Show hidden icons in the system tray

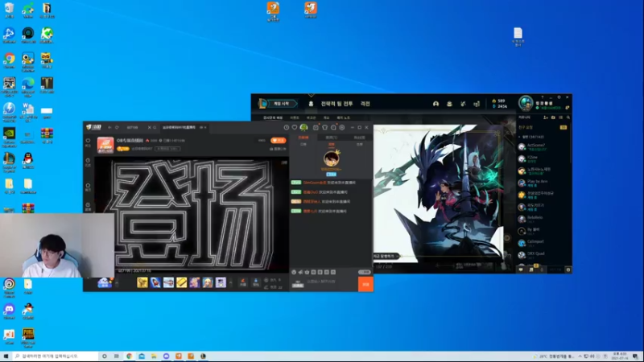pos(580,356)
